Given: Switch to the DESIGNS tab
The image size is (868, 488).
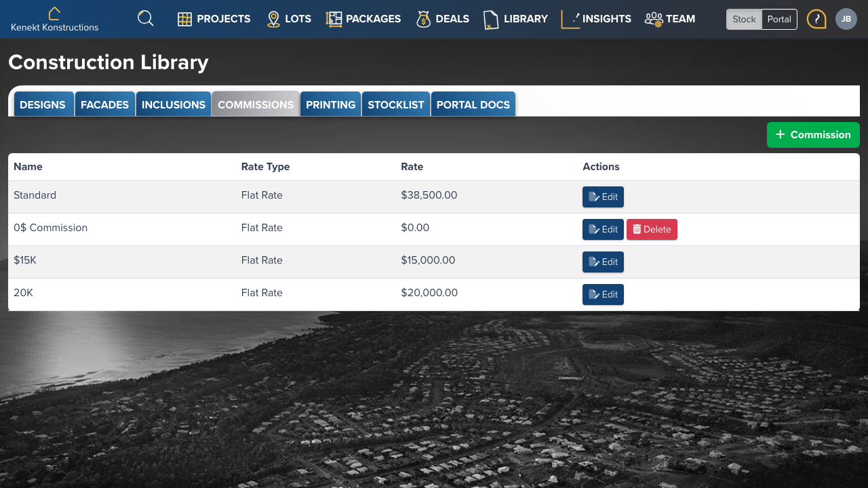Looking at the screenshot, I should [x=43, y=104].
